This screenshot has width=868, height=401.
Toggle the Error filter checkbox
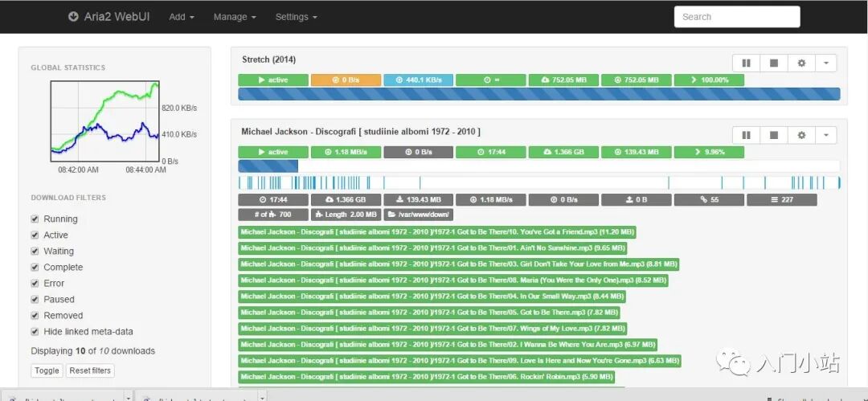click(x=35, y=283)
